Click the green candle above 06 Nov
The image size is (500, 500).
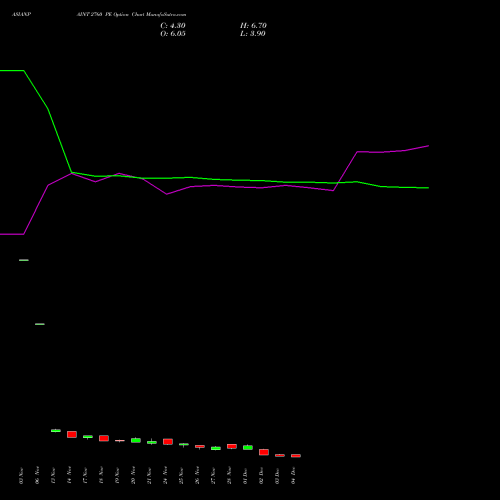(x=40, y=324)
